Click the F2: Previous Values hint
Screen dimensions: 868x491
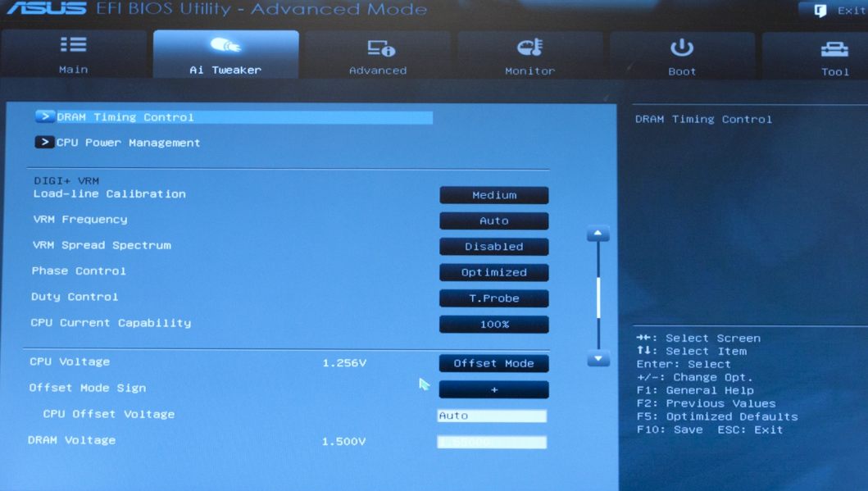pyautogui.click(x=707, y=403)
